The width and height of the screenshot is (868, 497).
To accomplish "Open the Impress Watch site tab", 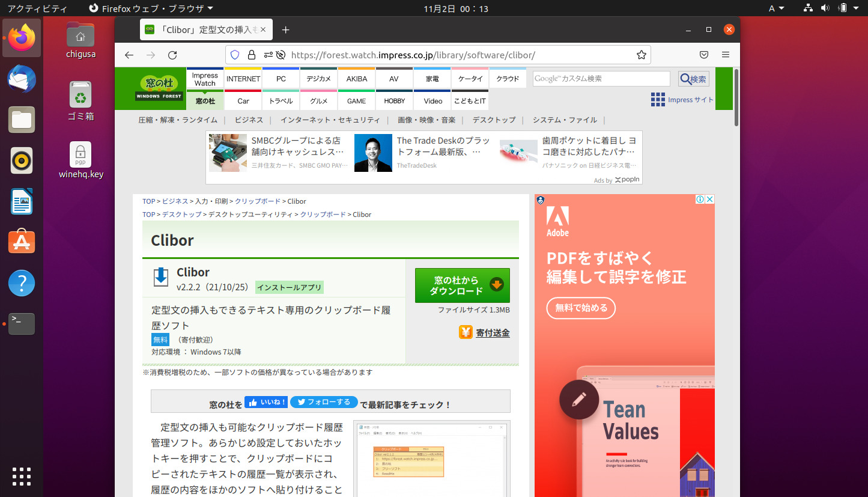I will click(x=205, y=78).
